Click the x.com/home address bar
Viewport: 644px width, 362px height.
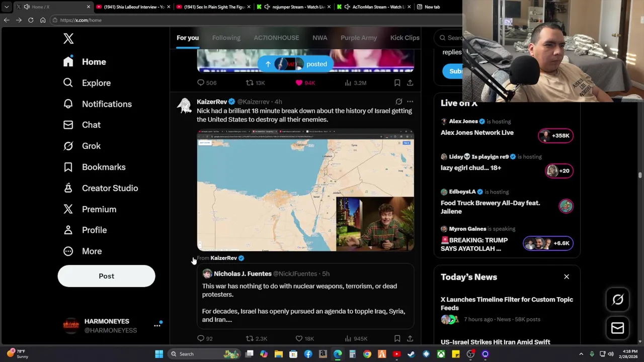click(257, 20)
